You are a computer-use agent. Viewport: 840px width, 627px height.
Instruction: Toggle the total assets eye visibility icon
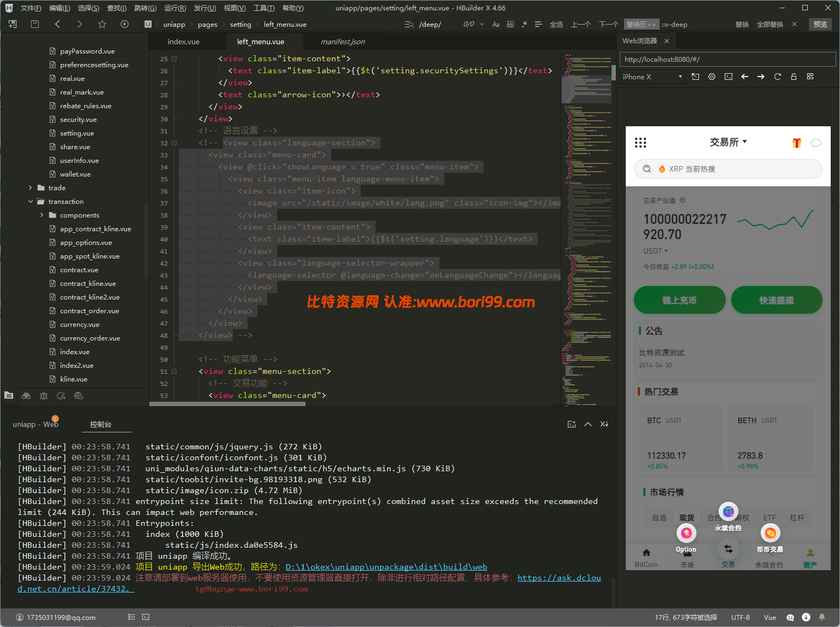click(x=683, y=201)
